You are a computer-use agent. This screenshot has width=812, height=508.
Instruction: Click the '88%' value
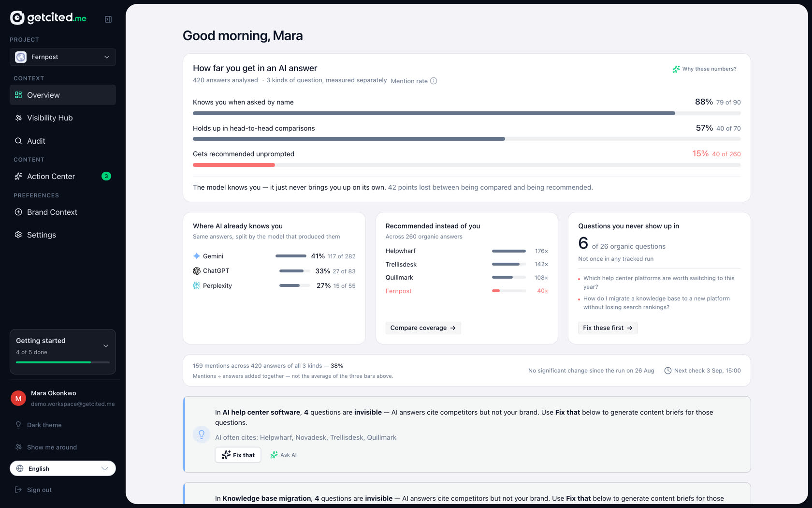[704, 102]
